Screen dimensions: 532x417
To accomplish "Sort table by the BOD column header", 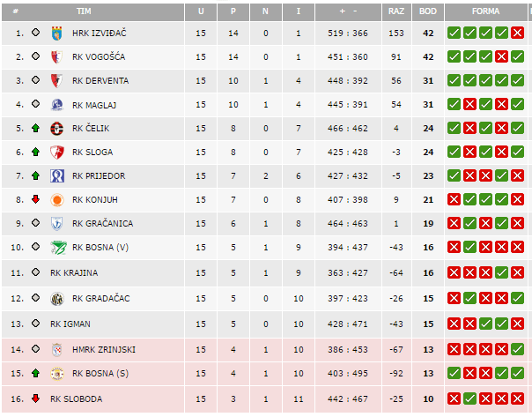I will coord(428,11).
